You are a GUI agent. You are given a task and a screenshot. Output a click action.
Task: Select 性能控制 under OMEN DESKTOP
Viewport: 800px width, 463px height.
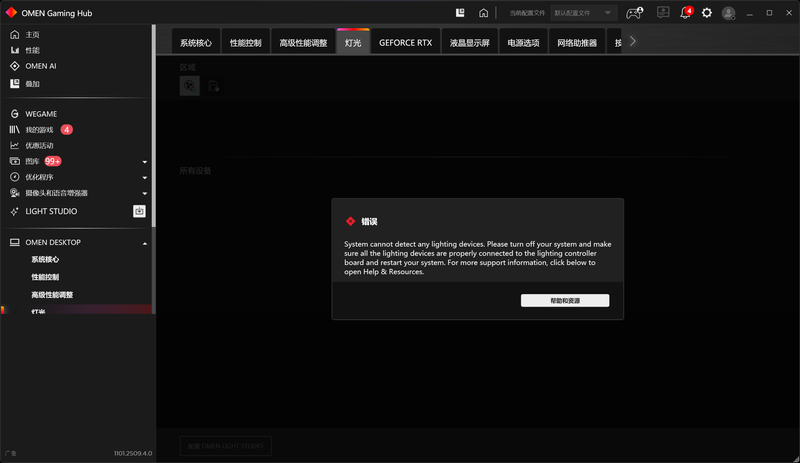45,277
